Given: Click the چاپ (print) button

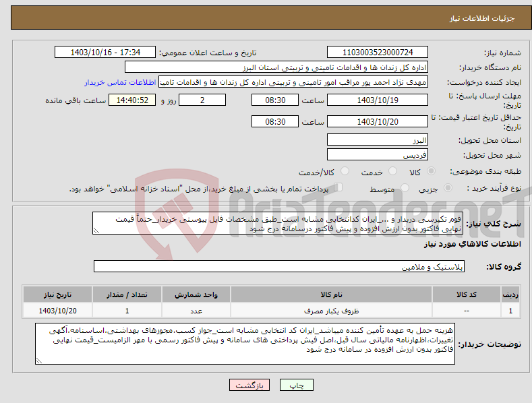Looking at the screenshot, I should (296, 385).
